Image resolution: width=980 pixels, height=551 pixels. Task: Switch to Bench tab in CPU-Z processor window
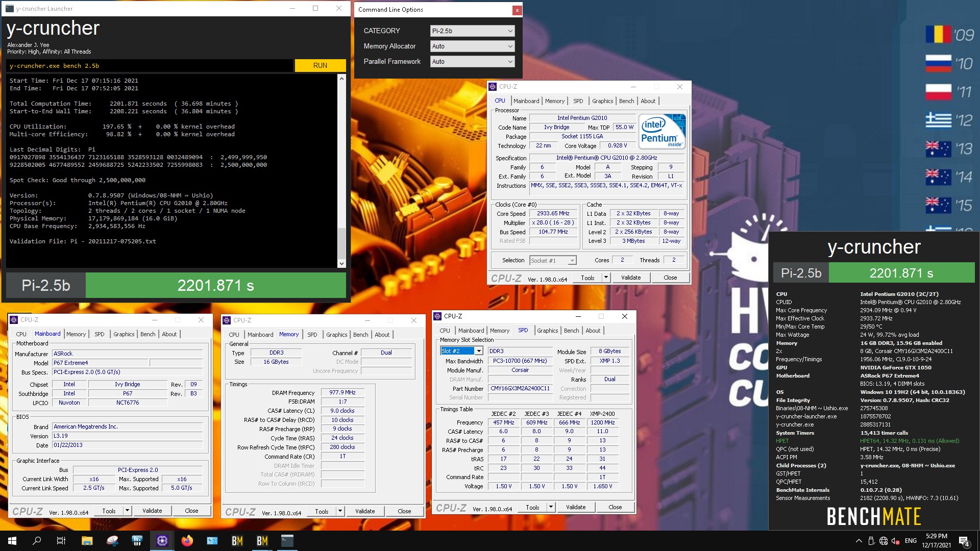click(x=626, y=101)
